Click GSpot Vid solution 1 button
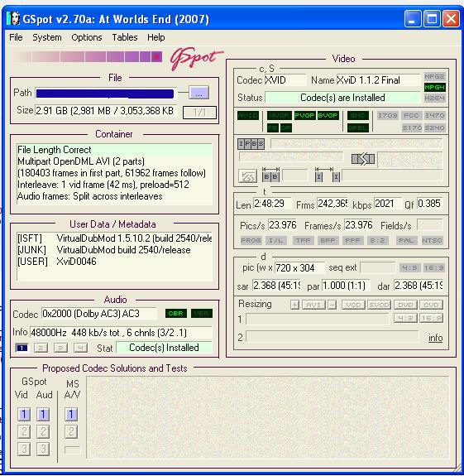464x476 pixels. coord(24,415)
